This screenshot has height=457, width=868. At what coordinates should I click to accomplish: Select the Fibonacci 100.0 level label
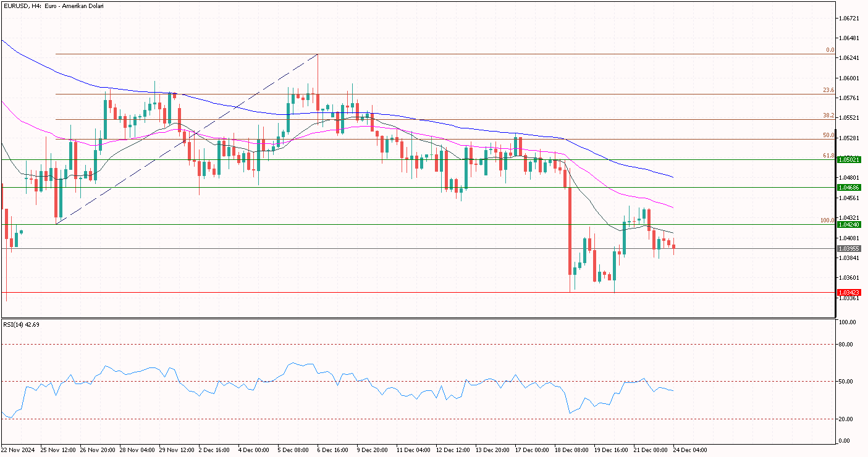tap(828, 220)
